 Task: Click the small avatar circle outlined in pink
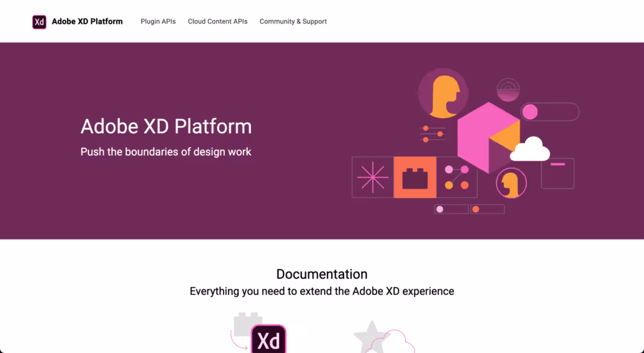[512, 184]
